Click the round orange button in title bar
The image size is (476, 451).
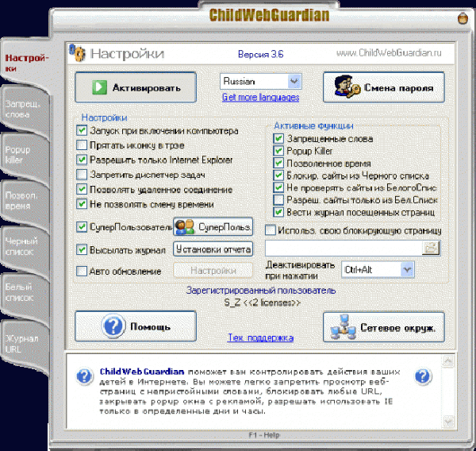point(463,18)
